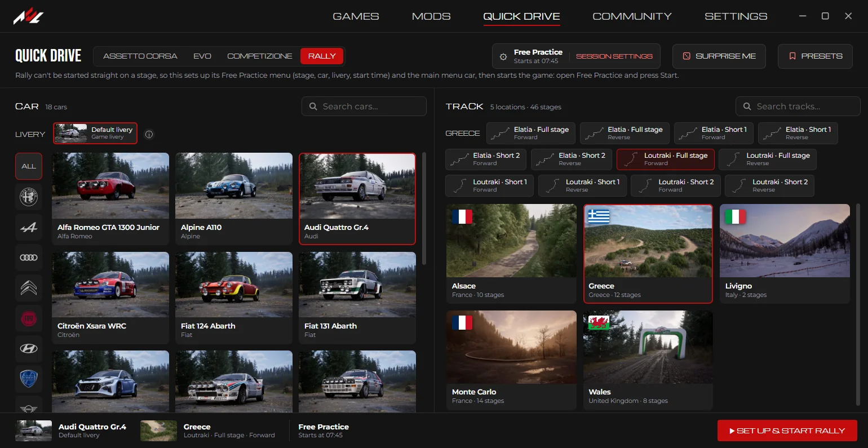
Task: Choose Elatia Short 1 Reverse
Action: [x=798, y=133]
